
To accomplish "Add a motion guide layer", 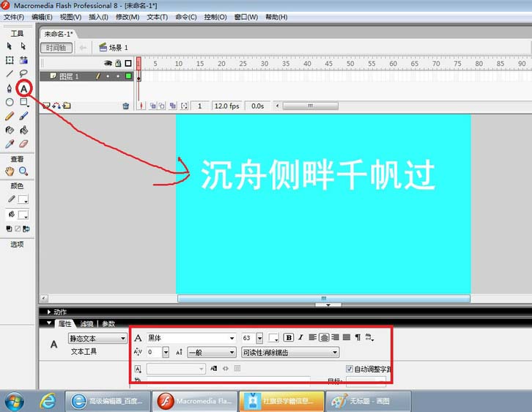I will click(x=56, y=106).
